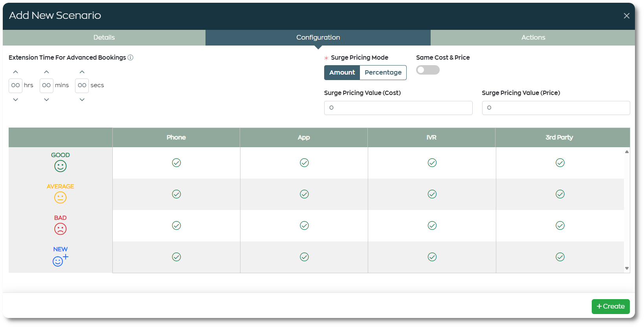
Task: Click the Surge Pricing Value (Price) field
Action: (x=556, y=108)
